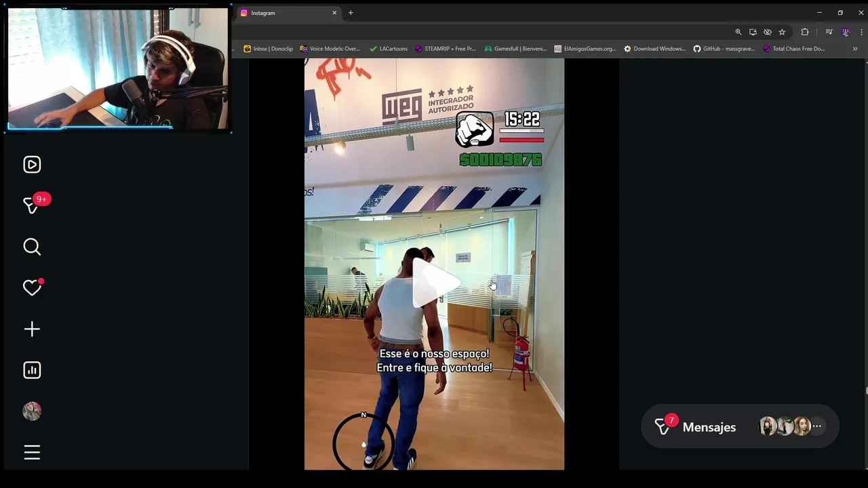Open the Inbox | Donoclip bookmark

[269, 49]
